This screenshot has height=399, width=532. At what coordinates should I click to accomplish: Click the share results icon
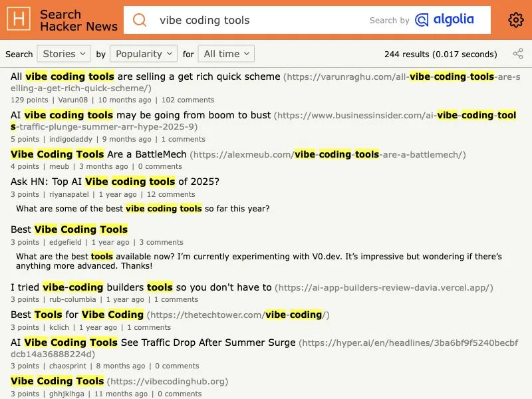click(518, 54)
